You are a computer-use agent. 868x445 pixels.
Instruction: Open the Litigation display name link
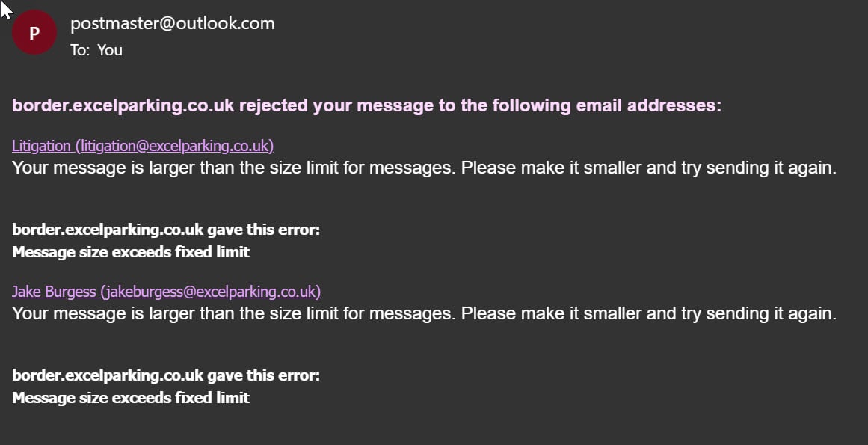click(42, 146)
